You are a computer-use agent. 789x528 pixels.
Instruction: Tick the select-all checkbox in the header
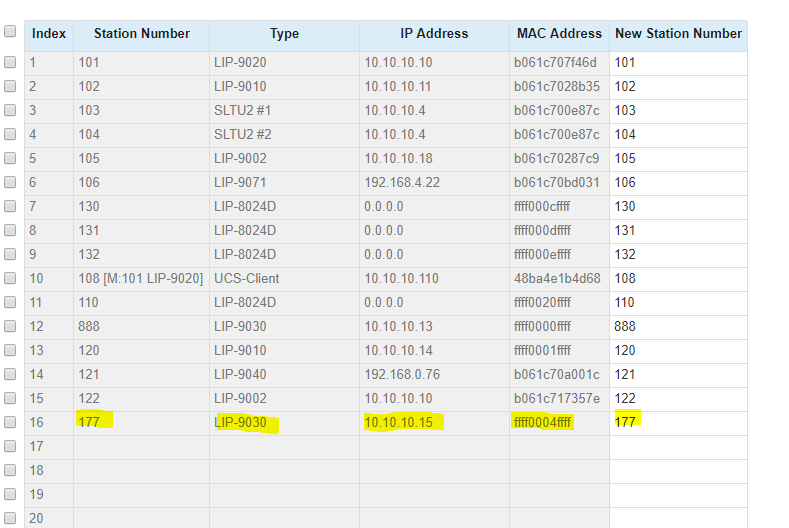[10, 31]
